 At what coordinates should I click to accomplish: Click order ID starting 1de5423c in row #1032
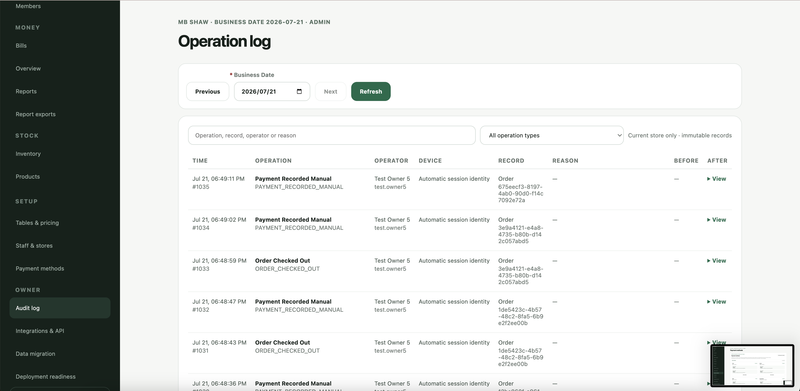520,316
